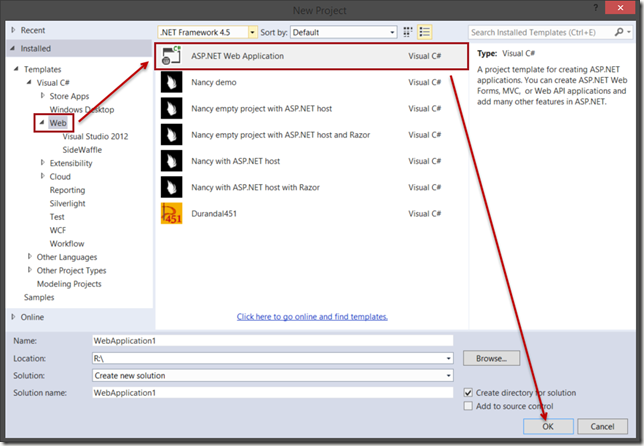Select Nancy empty project with ASP.NET host and Razor
The width and height of the screenshot is (644, 446).
(x=311, y=135)
